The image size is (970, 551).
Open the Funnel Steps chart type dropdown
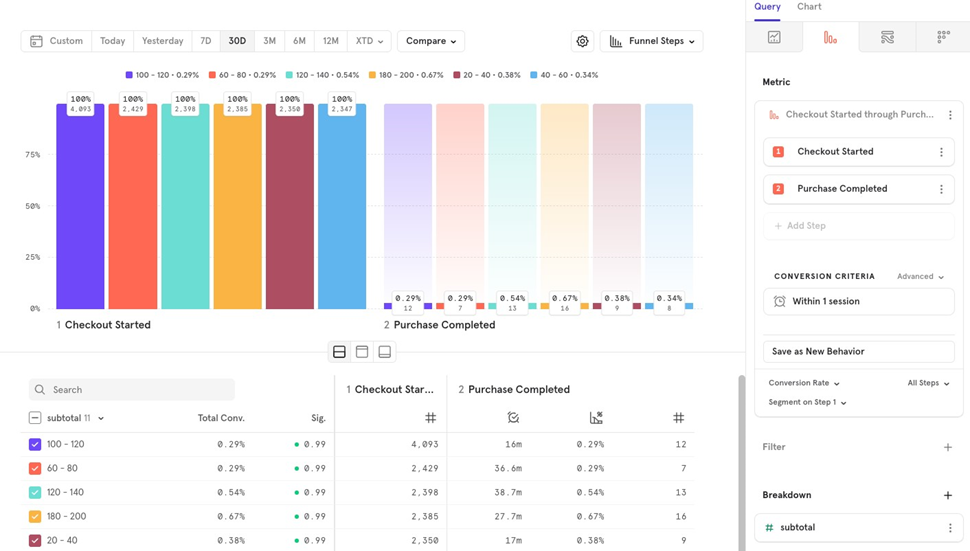point(652,41)
